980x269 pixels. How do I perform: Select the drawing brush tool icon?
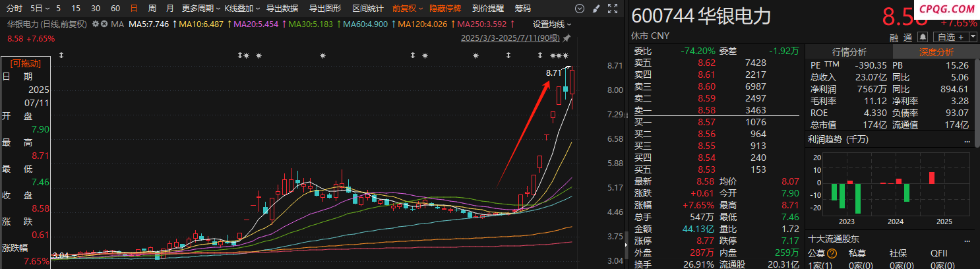point(596,9)
